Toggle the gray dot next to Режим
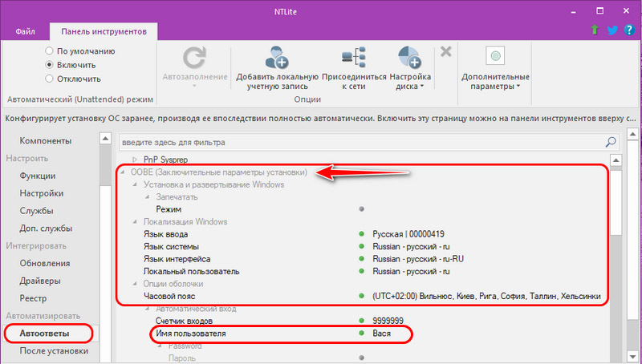Viewport: 642px width, 364px height. coord(362,209)
